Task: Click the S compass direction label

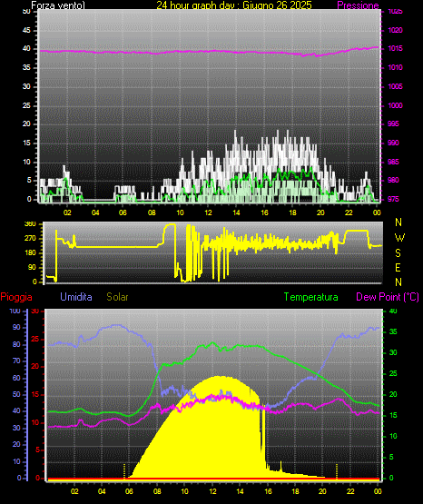Action: (x=398, y=253)
